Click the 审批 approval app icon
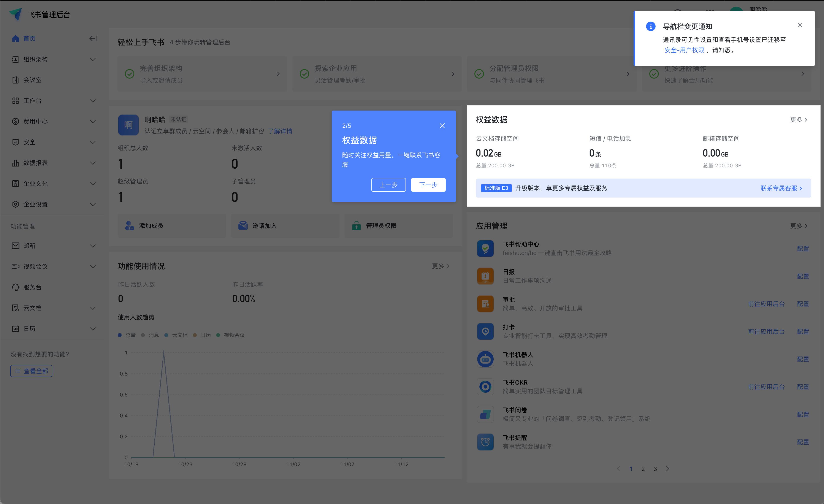The width and height of the screenshot is (824, 504). tap(485, 304)
